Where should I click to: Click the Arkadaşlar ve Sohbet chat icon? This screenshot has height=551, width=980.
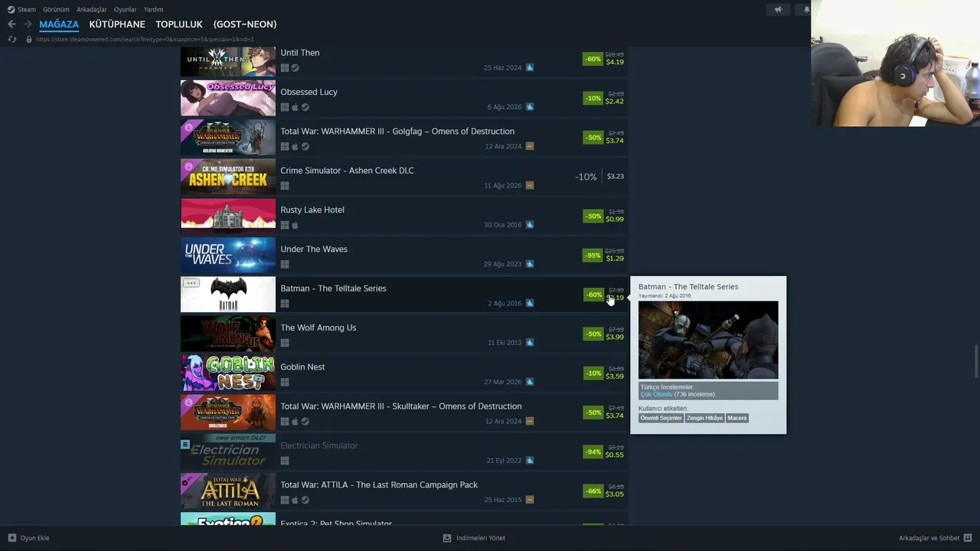tap(968, 538)
